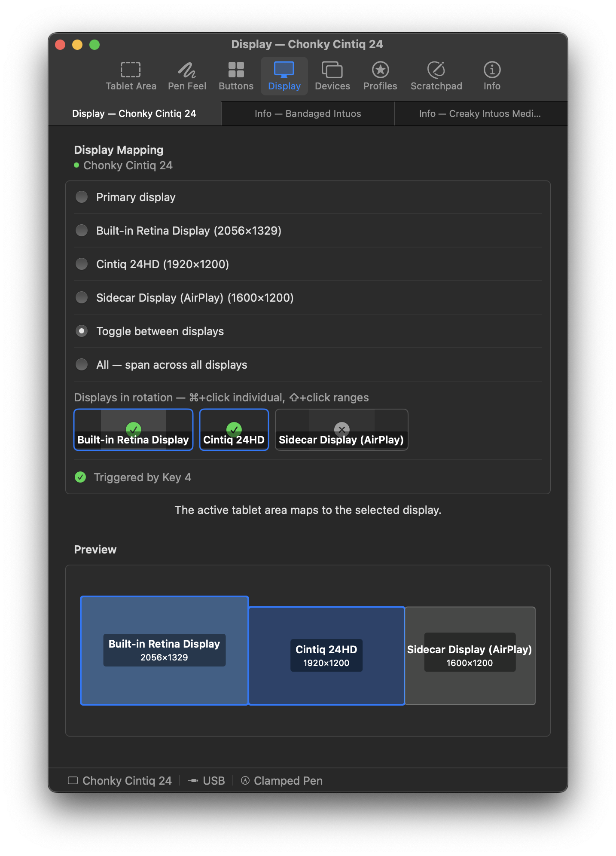Click Chonky Cintiq 24 under Display Mapping
The height and width of the screenshot is (856, 616).
point(128,165)
